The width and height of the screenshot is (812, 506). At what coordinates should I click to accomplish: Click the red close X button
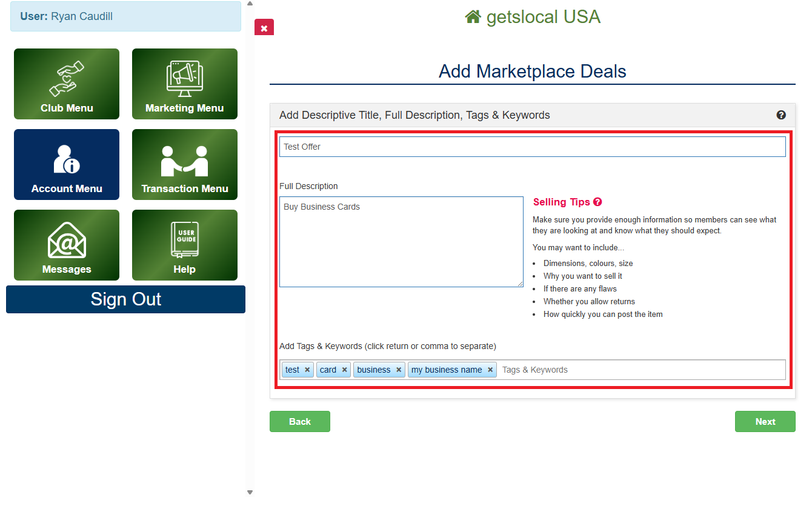[264, 28]
